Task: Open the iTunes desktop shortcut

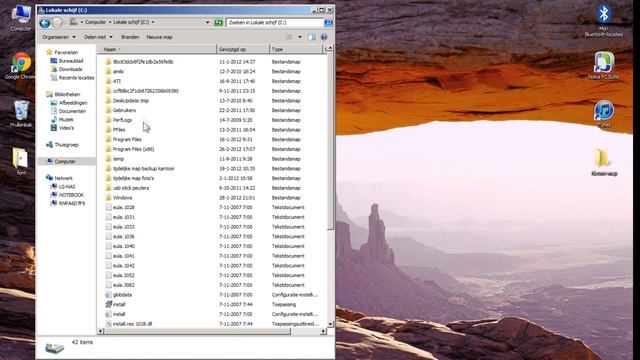Action: (x=604, y=113)
